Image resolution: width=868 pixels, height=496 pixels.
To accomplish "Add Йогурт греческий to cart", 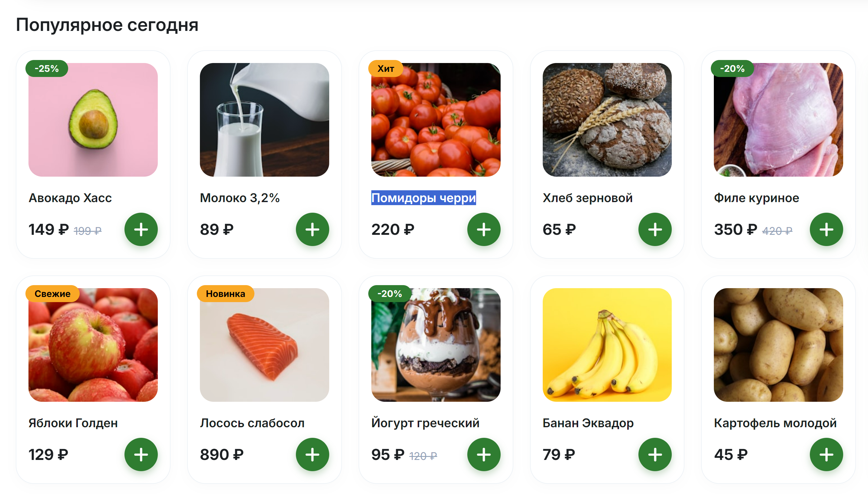I will click(484, 454).
